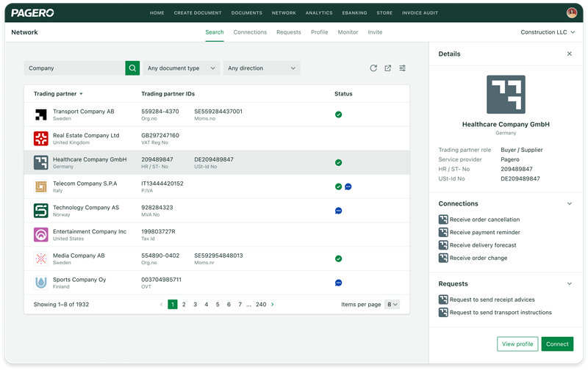Image resolution: width=588 pixels, height=370 pixels.
Task: Click the green search magnifier button
Action: tap(132, 68)
